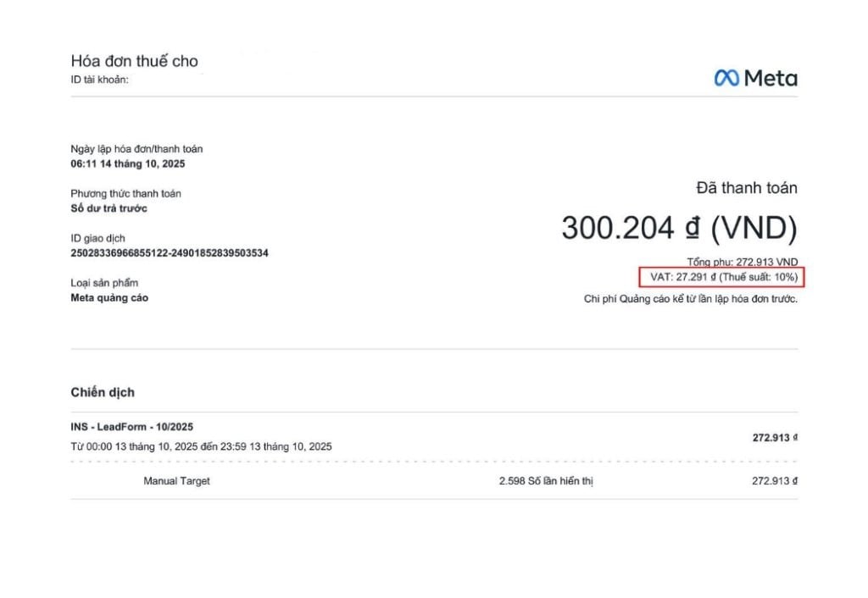Click the 'Meta quảng cáo' product value
The width and height of the screenshot is (868, 598).
click(109, 297)
